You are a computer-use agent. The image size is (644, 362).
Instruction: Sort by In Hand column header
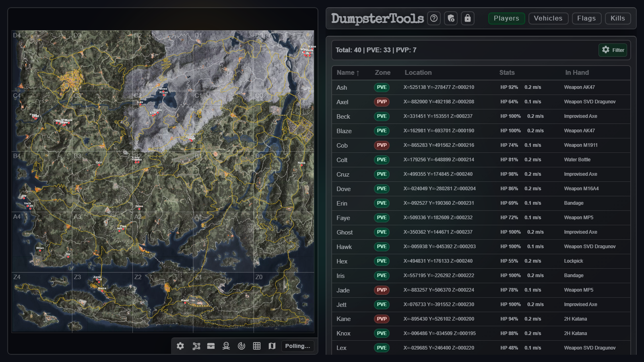[577, 72]
